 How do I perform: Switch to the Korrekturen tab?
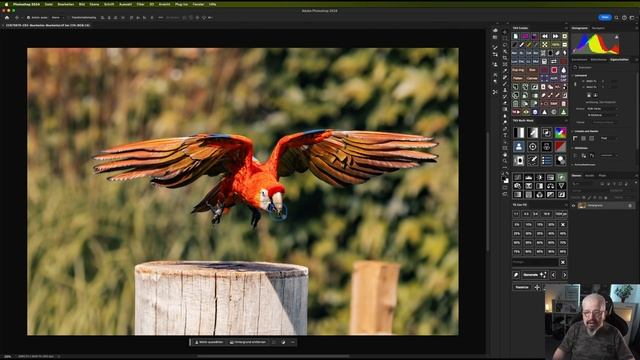click(580, 60)
